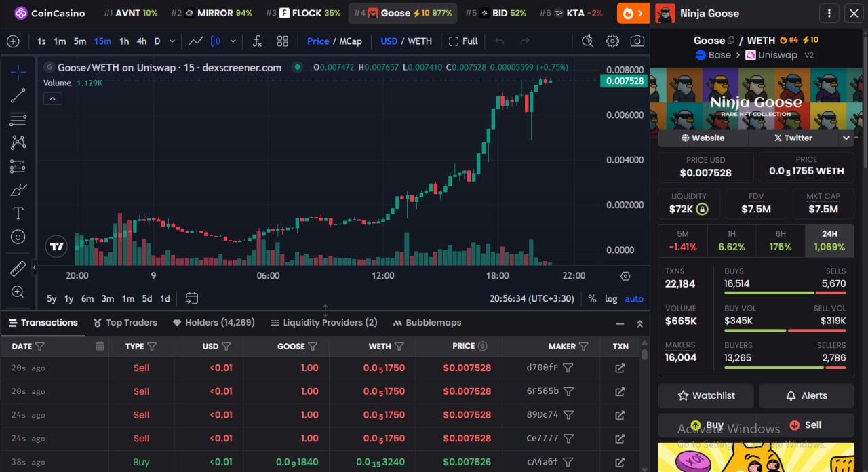Expand more social links chevron
The height and width of the screenshot is (472, 868).
coord(846,138)
